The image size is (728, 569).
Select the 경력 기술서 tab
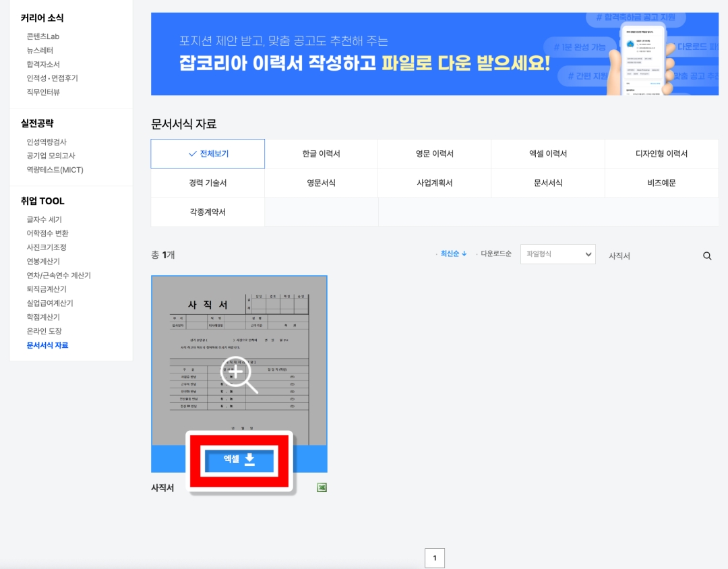[x=208, y=183]
